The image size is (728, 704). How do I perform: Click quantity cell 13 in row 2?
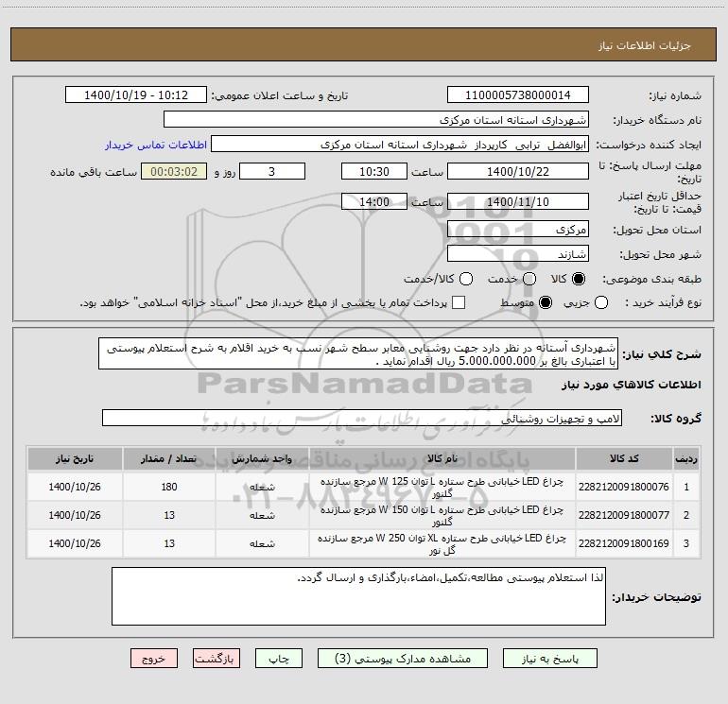click(169, 515)
